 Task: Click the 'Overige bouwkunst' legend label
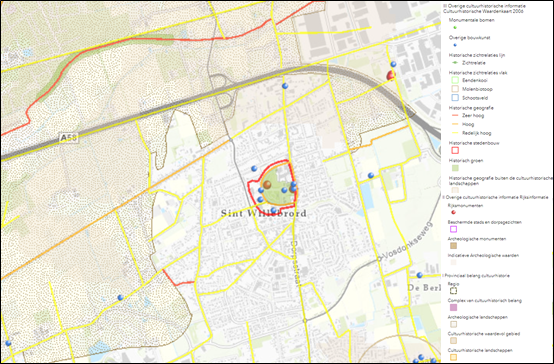pos(469,37)
